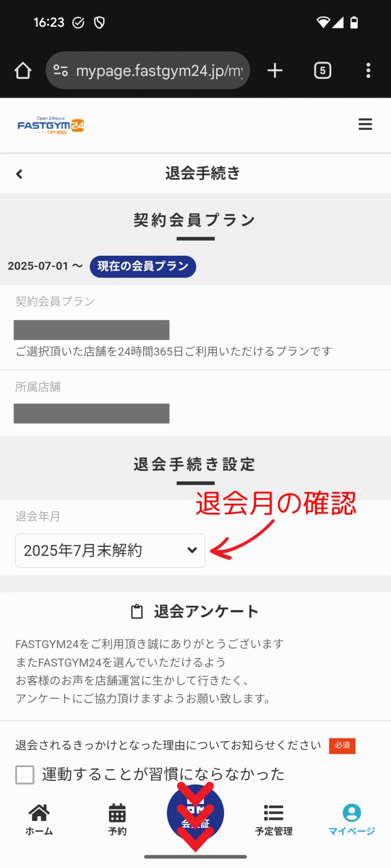Screen dimensions: 391x868
Task: Tap the round 会員証 center button
Action: [x=195, y=813]
